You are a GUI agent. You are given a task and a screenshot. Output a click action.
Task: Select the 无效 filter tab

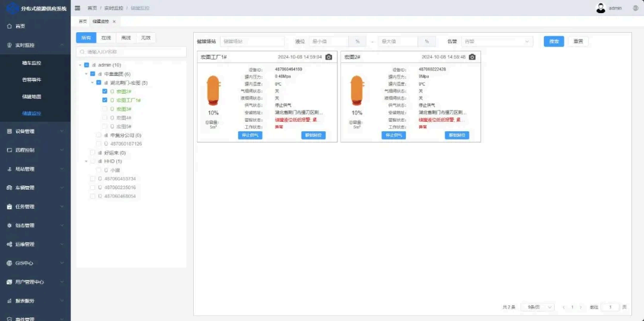tap(146, 38)
